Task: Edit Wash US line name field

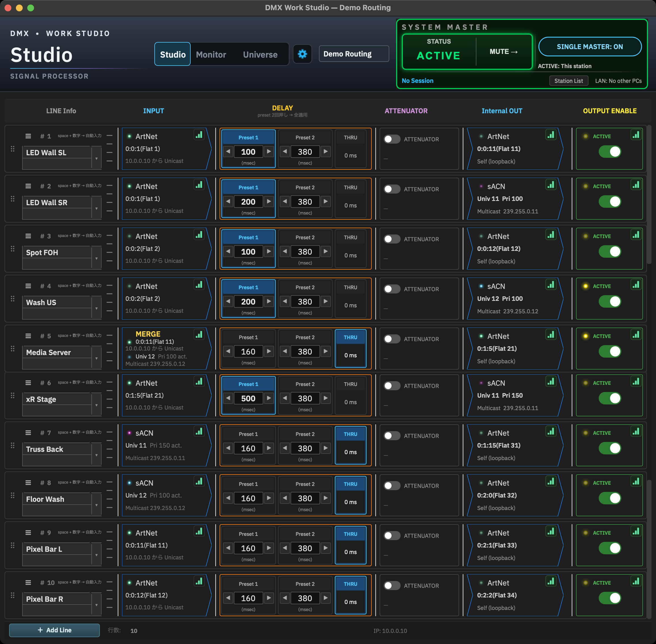Action: click(x=57, y=302)
